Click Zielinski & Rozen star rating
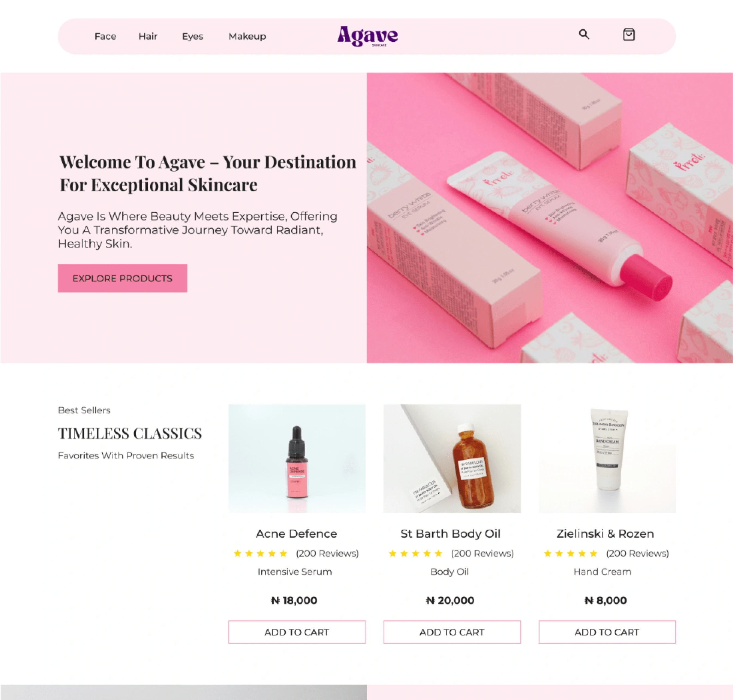This screenshot has width=733, height=700. coord(571,553)
